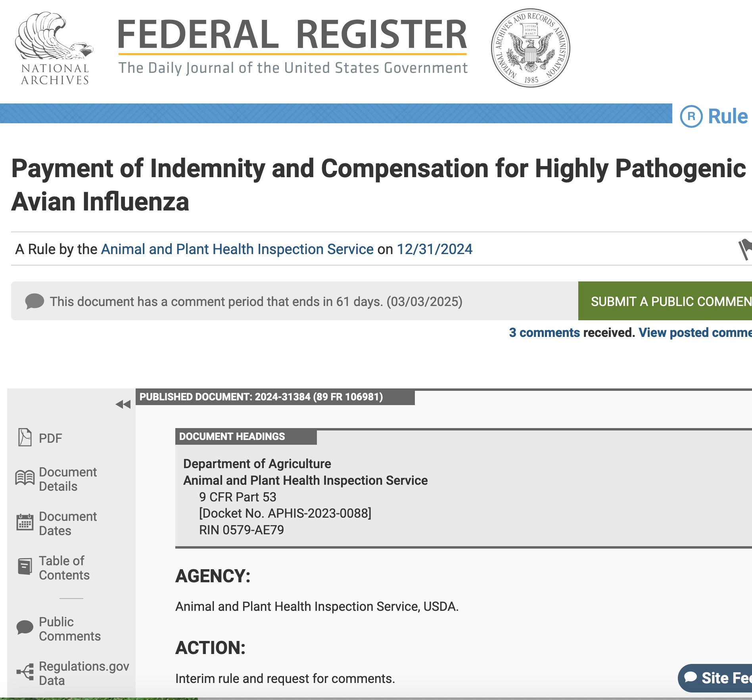
Task: Open Table of Contents in sidebar
Action: tap(54, 568)
